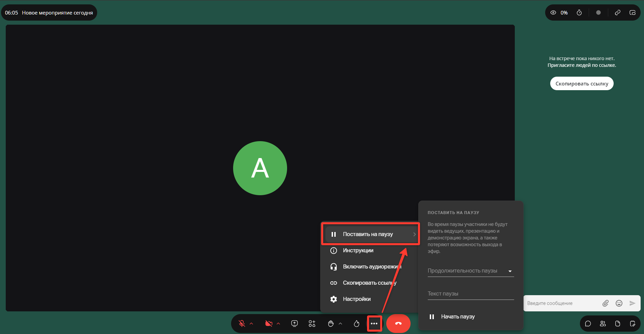Viewport: 644px width, 334px height.
Task: Open 'Продолжительность паузы' dropdown
Action: 471,271
